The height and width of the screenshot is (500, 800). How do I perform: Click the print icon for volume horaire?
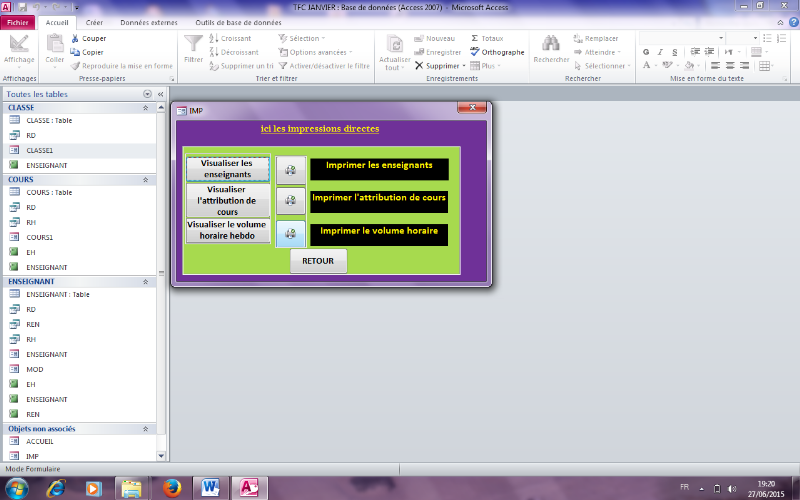pos(291,233)
